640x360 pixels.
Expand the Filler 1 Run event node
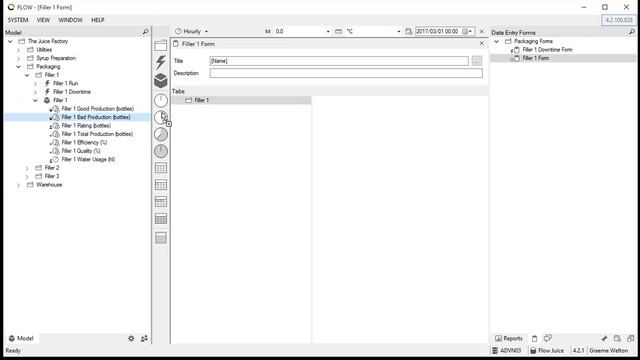click(x=36, y=84)
